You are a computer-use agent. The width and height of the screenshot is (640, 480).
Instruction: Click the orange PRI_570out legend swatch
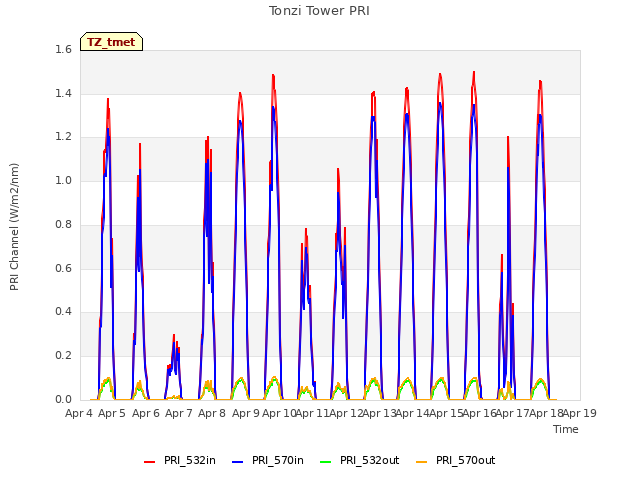(x=422, y=462)
